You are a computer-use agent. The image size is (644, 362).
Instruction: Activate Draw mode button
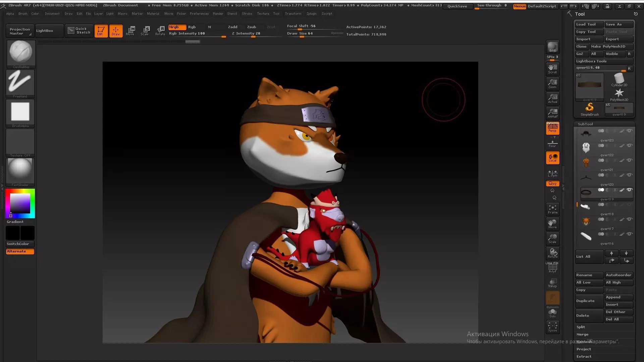(116, 31)
